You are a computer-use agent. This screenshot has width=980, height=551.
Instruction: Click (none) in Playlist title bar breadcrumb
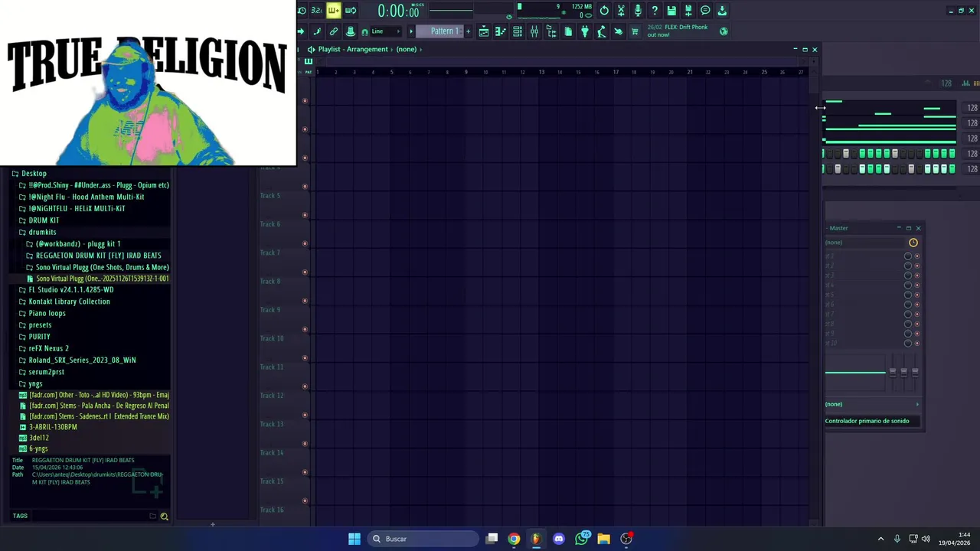click(x=407, y=49)
